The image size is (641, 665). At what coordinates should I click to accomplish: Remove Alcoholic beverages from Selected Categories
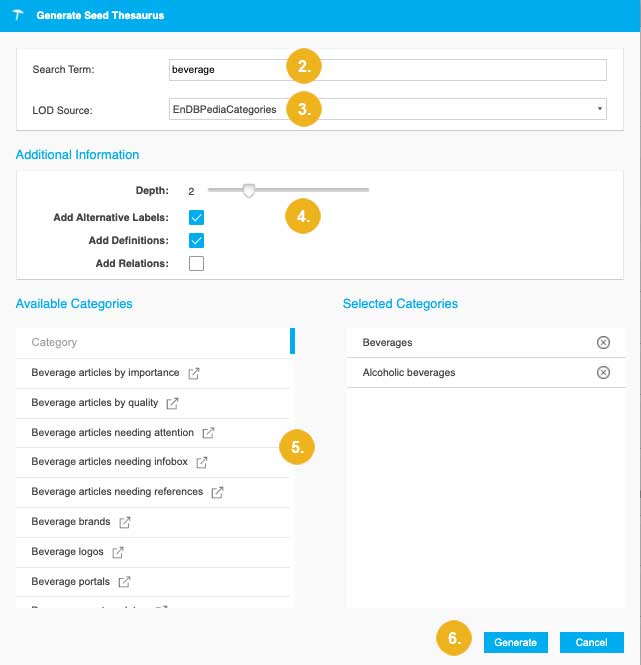pos(603,373)
